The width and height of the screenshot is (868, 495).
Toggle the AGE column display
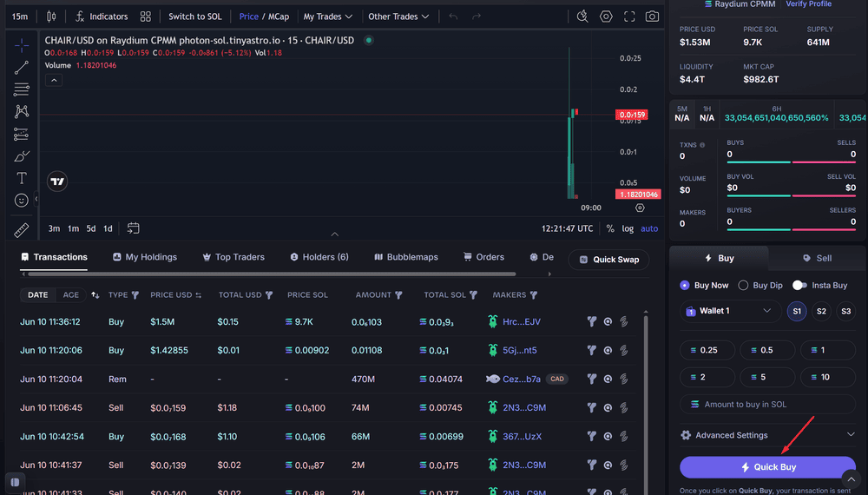[x=71, y=295]
